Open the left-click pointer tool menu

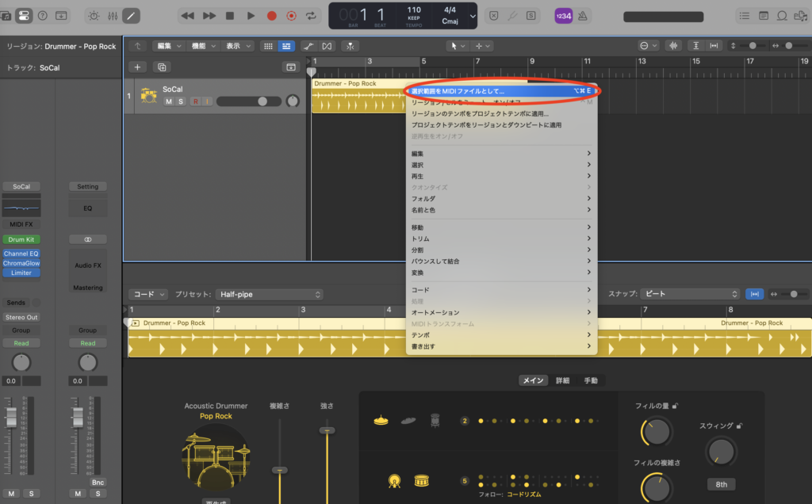click(458, 46)
